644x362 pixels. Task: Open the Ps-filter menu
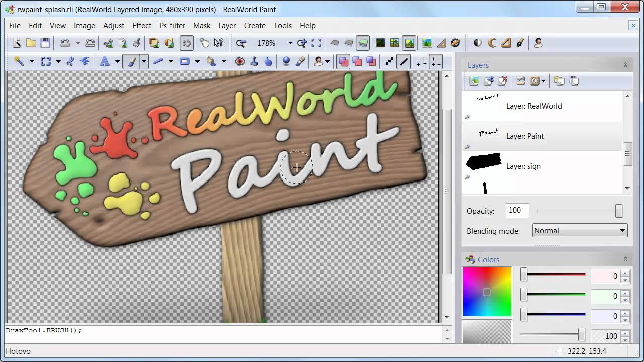(172, 25)
